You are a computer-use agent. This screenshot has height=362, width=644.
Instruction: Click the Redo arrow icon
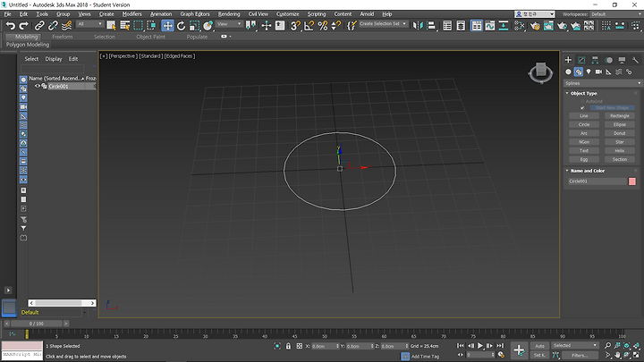click(x=24, y=26)
